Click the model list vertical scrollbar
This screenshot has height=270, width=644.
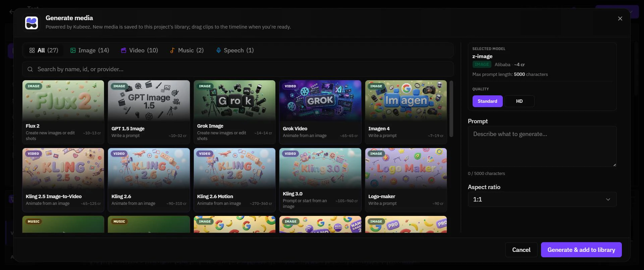(x=451, y=109)
